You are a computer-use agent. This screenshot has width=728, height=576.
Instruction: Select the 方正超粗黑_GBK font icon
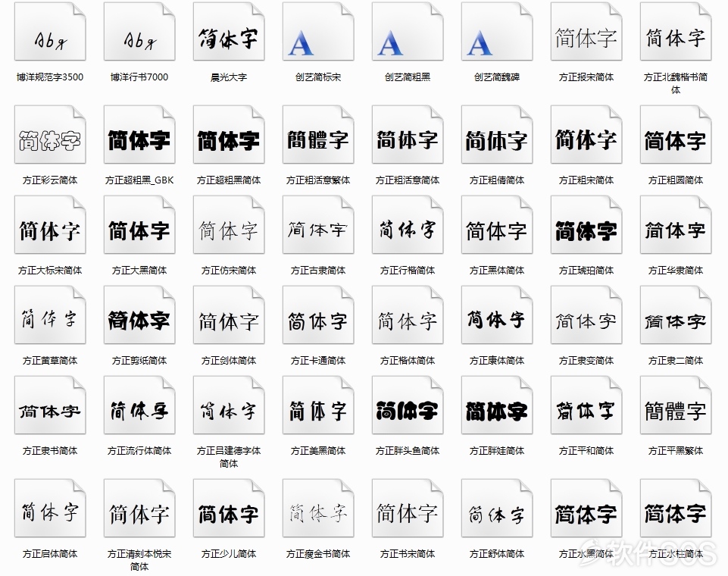click(139, 134)
